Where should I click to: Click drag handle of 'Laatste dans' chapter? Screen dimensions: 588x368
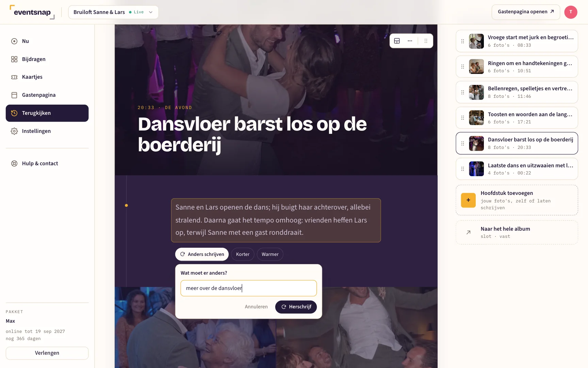[462, 169]
